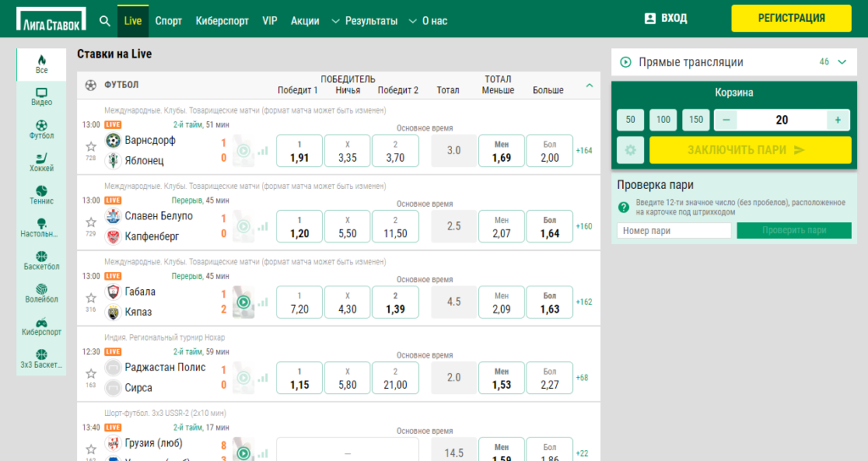Click ЗАКЛЮЧИТЬ ПАРИ button
The width and height of the screenshot is (868, 461).
pyautogui.click(x=750, y=150)
